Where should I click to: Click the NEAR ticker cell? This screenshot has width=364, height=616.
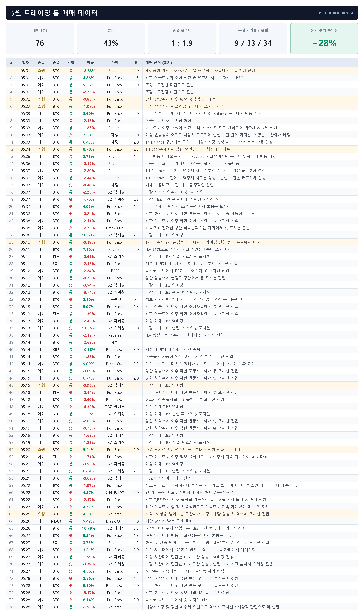click(x=56, y=521)
